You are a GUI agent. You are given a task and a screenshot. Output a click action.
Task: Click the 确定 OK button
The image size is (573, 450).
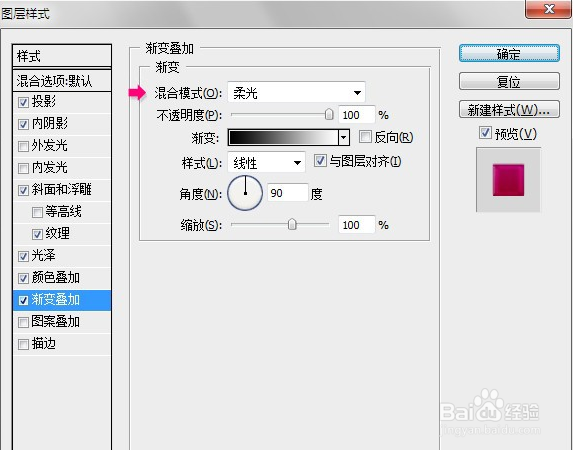509,54
